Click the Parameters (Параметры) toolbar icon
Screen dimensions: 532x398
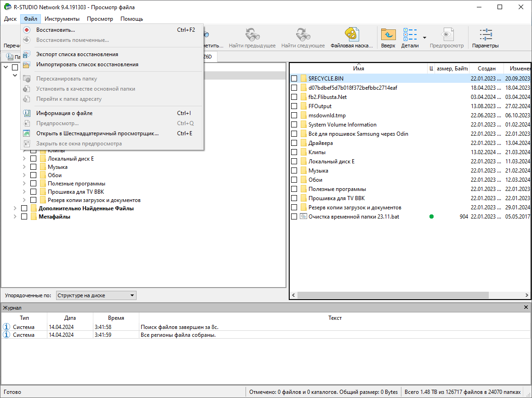485,35
